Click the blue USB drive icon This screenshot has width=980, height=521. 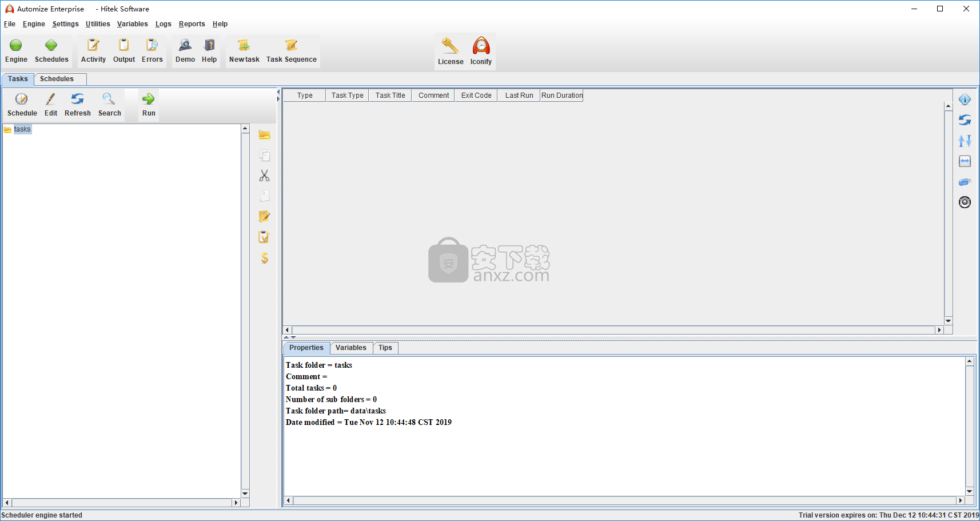pyautogui.click(x=965, y=182)
